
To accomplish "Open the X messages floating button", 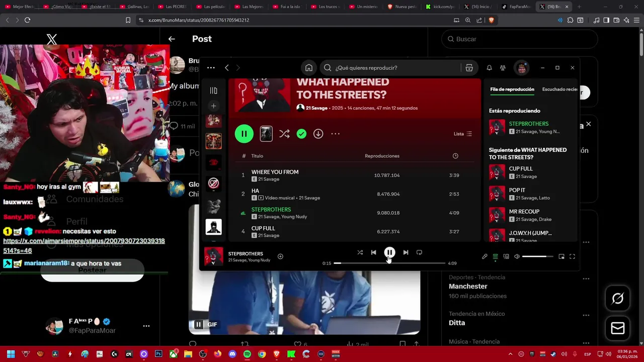I will pyautogui.click(x=617, y=328).
